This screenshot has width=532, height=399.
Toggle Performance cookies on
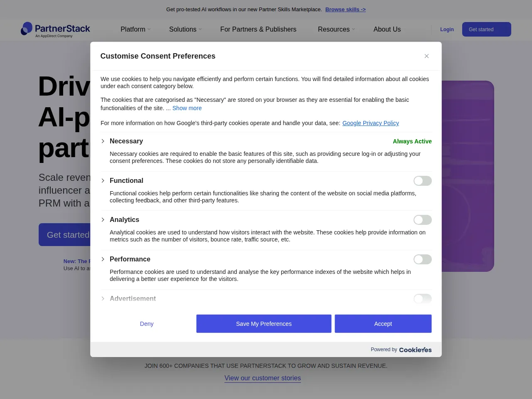click(423, 259)
